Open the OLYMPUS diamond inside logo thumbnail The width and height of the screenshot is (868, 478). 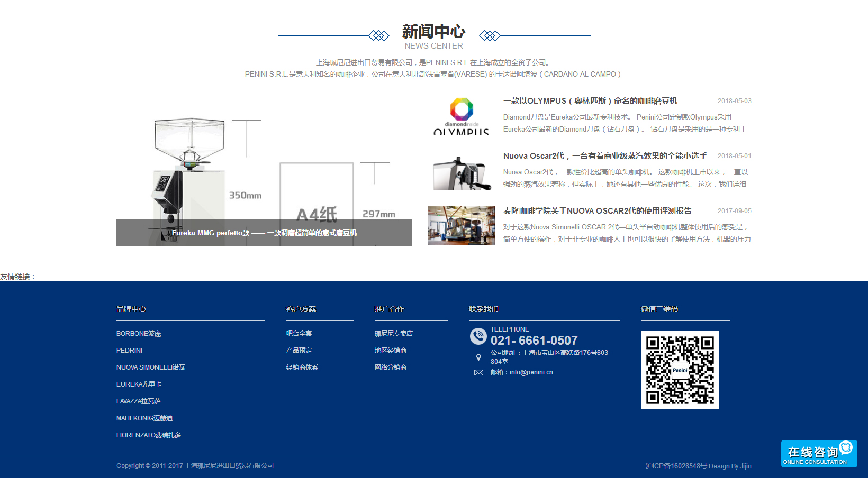pos(462,115)
